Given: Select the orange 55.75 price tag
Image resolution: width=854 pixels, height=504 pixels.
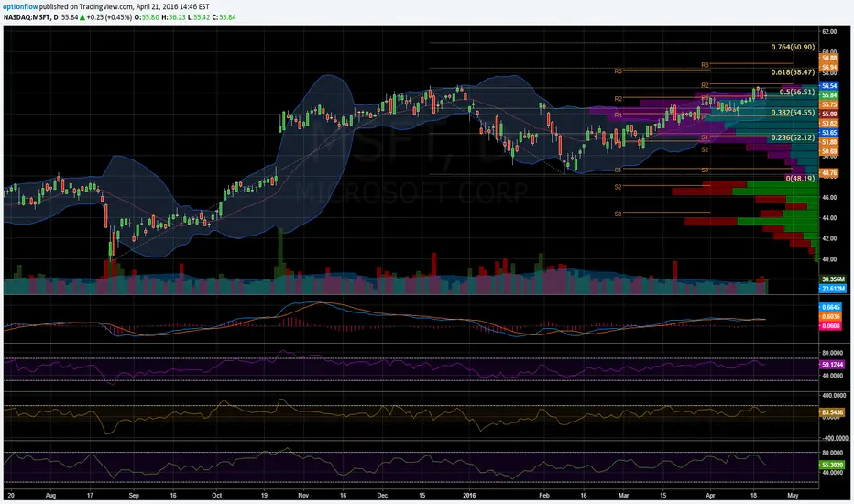Looking at the screenshot, I should coord(829,104).
